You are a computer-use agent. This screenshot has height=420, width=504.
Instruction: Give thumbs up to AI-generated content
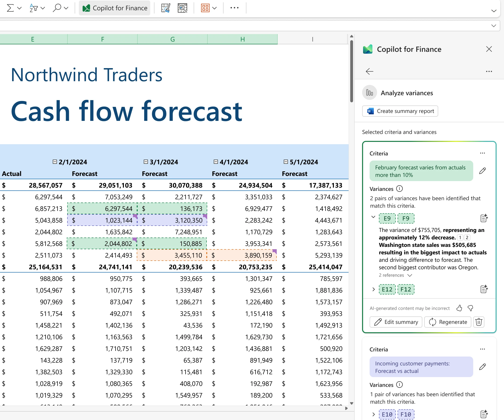[x=459, y=308]
